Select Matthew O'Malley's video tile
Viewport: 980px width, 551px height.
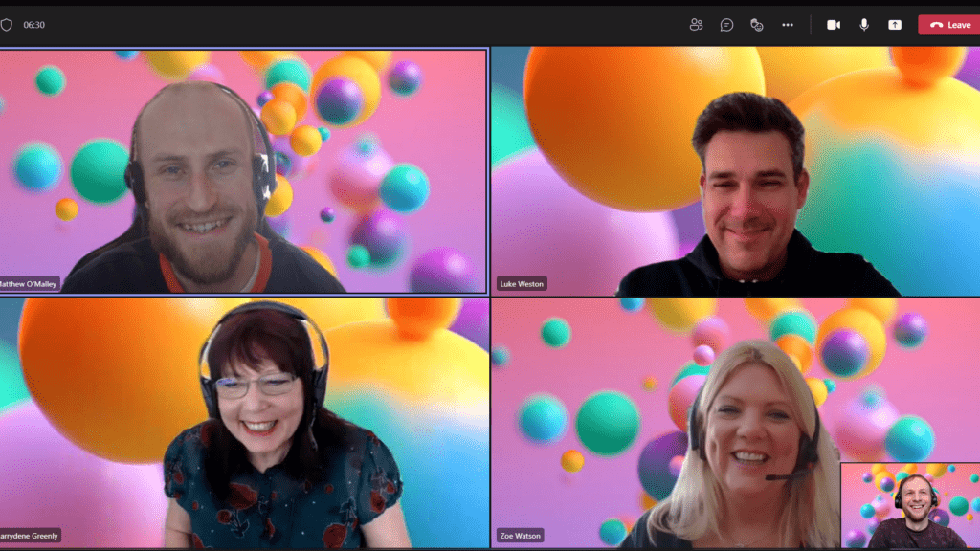(x=243, y=170)
